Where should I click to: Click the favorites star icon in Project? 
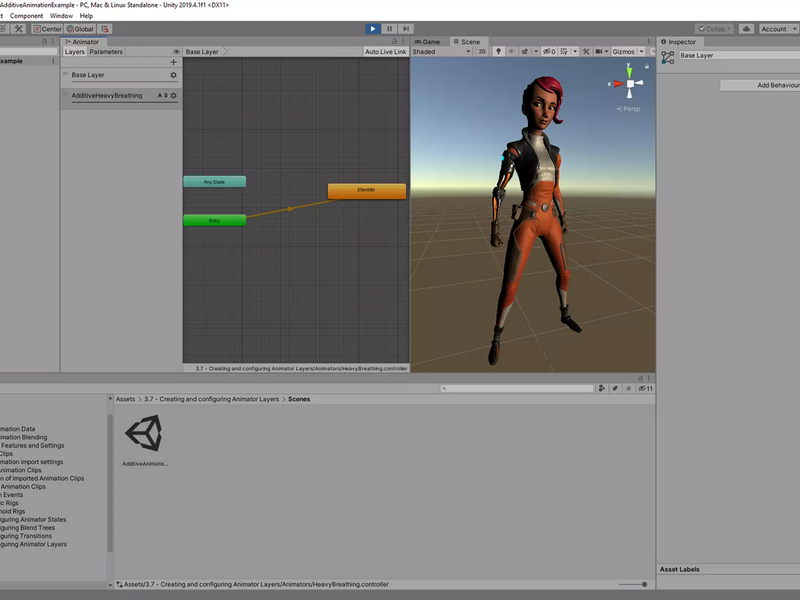point(629,389)
